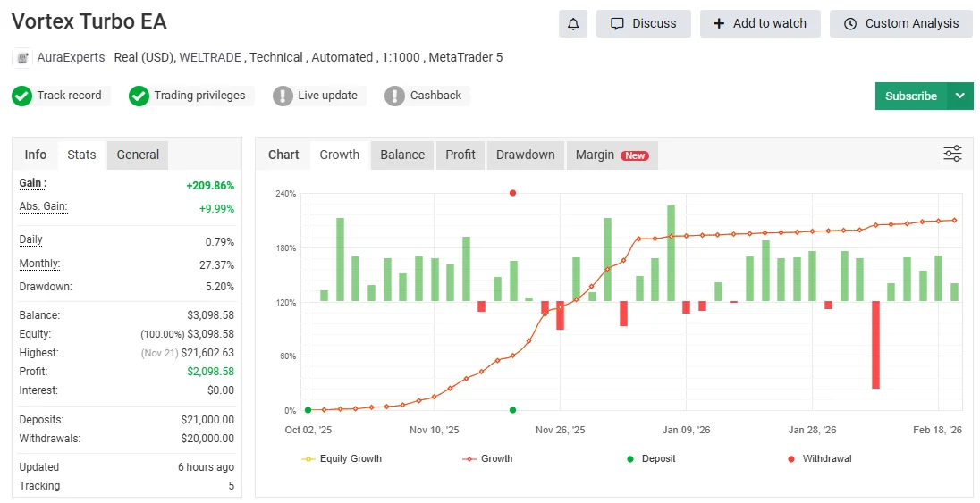Viewport: 980px width, 503px height.
Task: Click the Trading privileges green checkmark
Action: pyautogui.click(x=139, y=96)
